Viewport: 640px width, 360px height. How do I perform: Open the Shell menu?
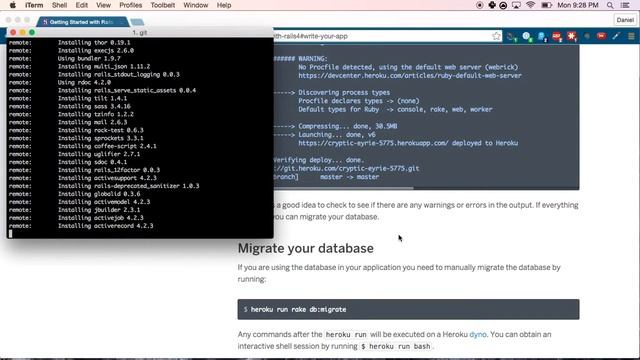click(x=60, y=5)
